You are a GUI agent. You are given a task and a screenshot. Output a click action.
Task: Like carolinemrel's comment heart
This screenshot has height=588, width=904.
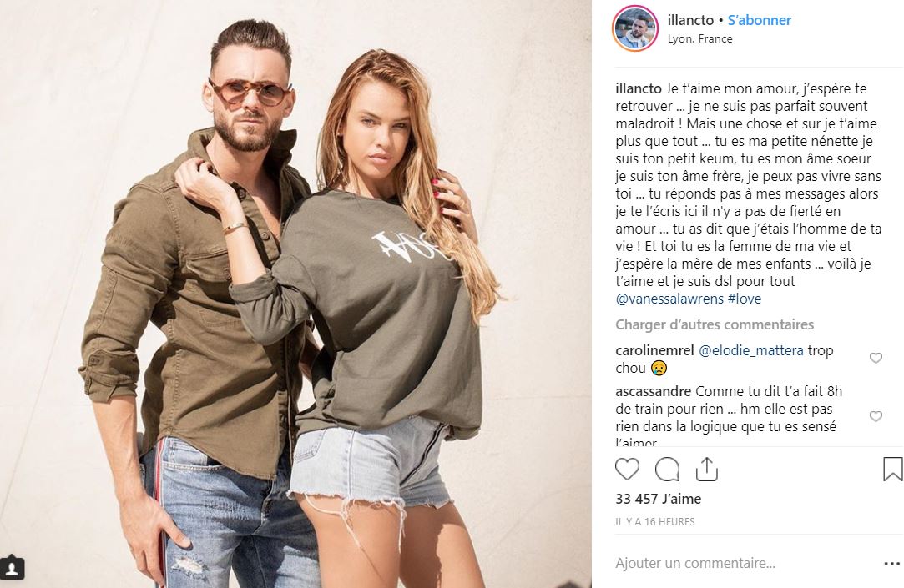(x=876, y=358)
